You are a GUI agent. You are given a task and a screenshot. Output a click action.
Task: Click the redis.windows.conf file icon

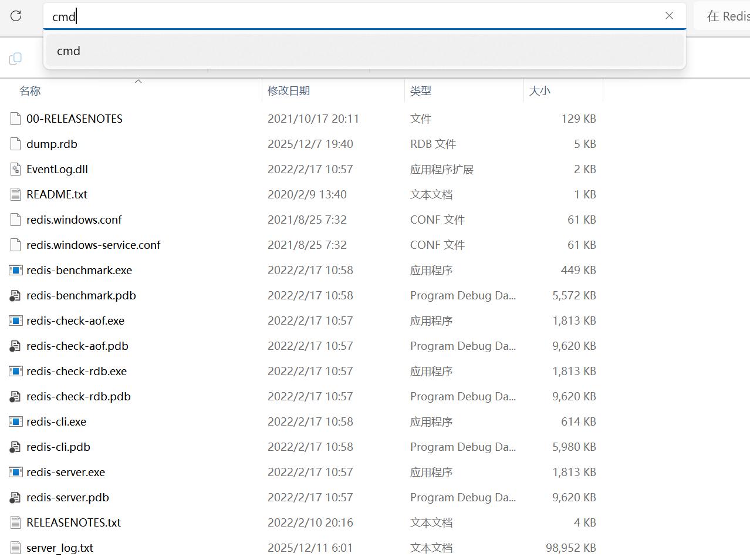[16, 220]
